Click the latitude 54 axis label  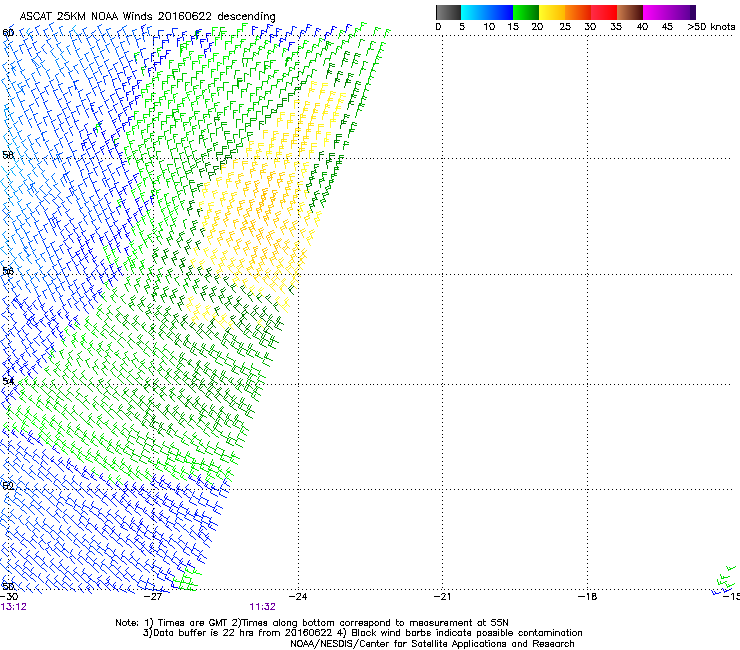pos(8,381)
